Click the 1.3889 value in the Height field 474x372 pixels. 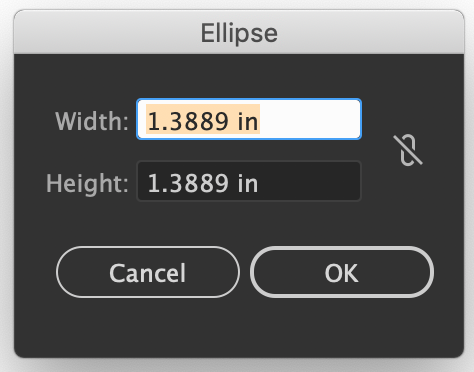(188, 183)
